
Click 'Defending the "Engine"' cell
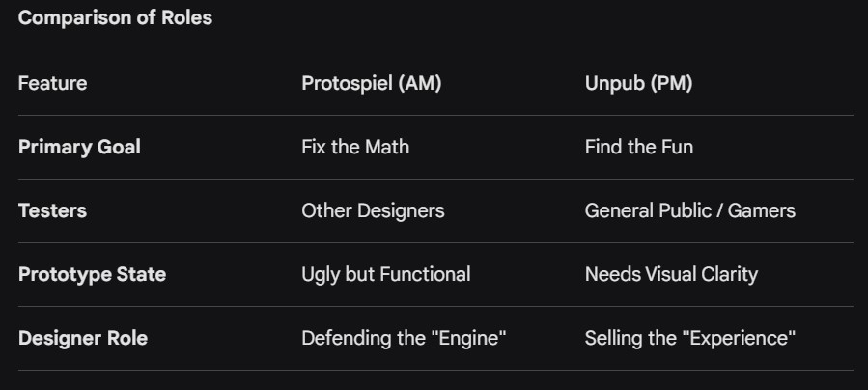(x=404, y=338)
